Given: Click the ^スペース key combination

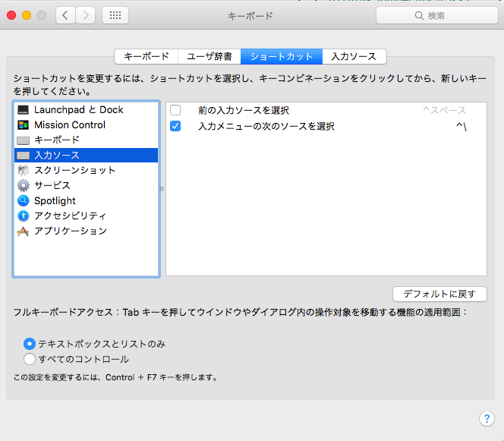Looking at the screenshot, I should point(444,110).
